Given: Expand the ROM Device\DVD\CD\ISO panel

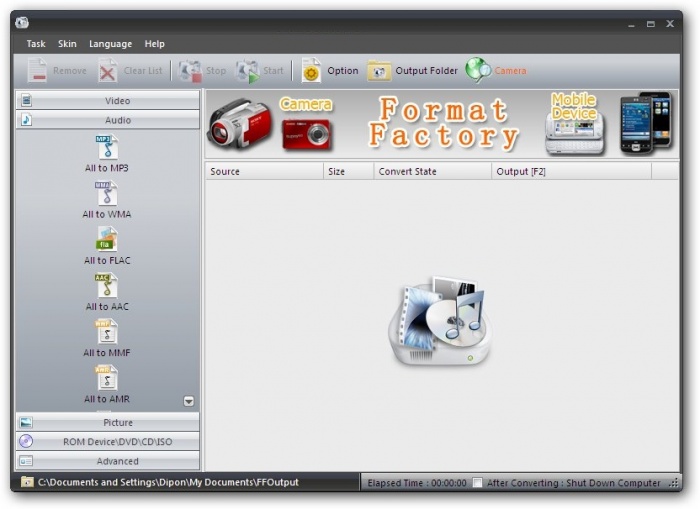Looking at the screenshot, I should click(108, 442).
